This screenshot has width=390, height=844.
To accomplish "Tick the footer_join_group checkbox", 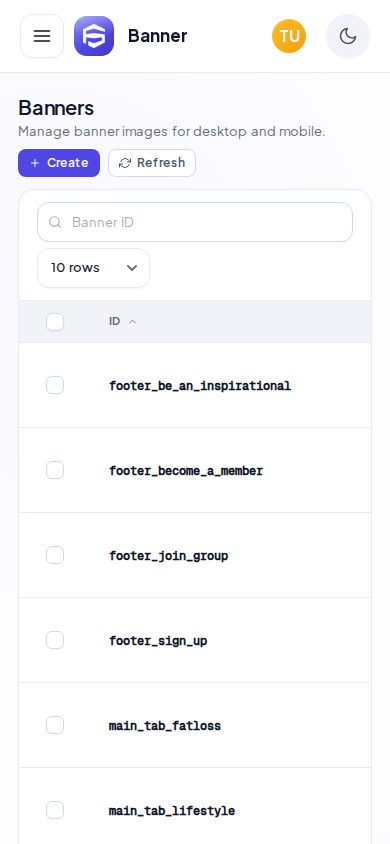I will click(x=55, y=555).
